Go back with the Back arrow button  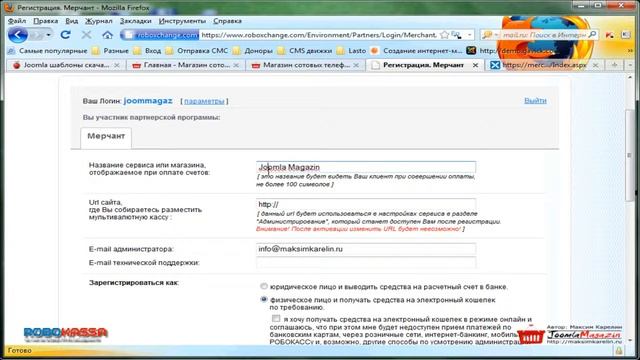[18, 35]
